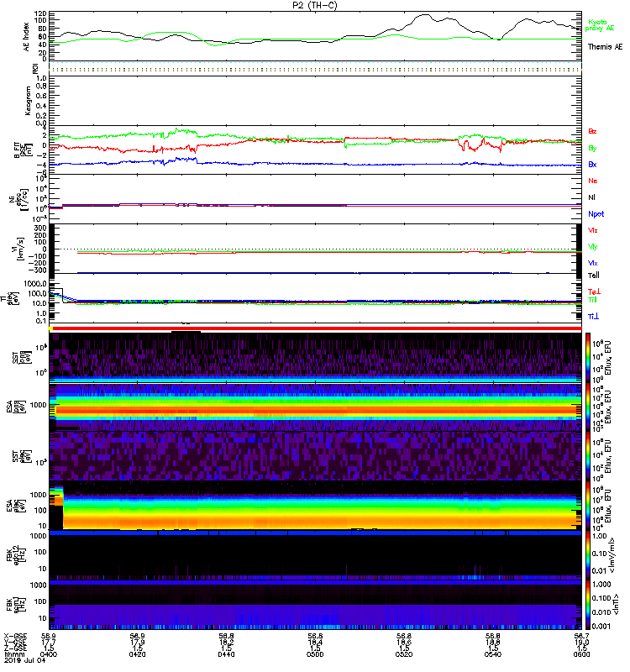Click the red status bar above SST ions panel

(x=318, y=328)
